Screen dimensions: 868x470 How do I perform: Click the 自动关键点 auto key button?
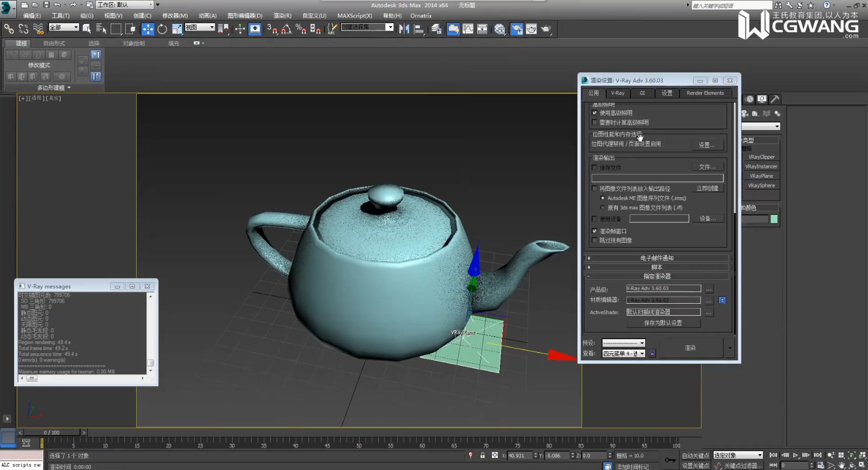tap(695, 456)
